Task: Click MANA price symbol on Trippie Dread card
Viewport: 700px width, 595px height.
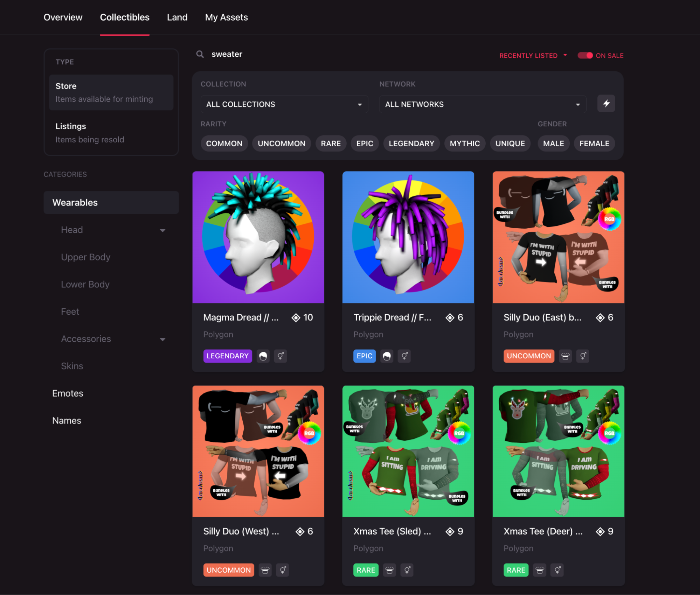Action: coord(450,317)
